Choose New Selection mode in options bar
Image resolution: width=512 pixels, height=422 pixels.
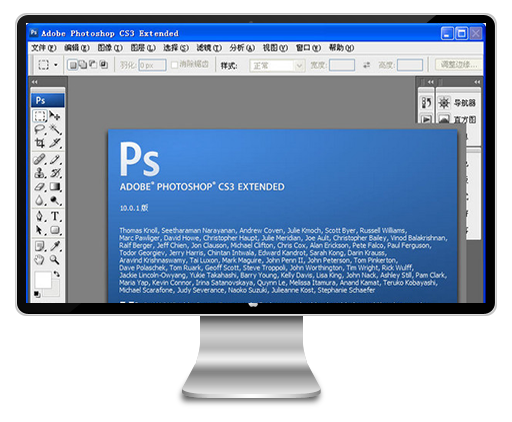point(72,65)
